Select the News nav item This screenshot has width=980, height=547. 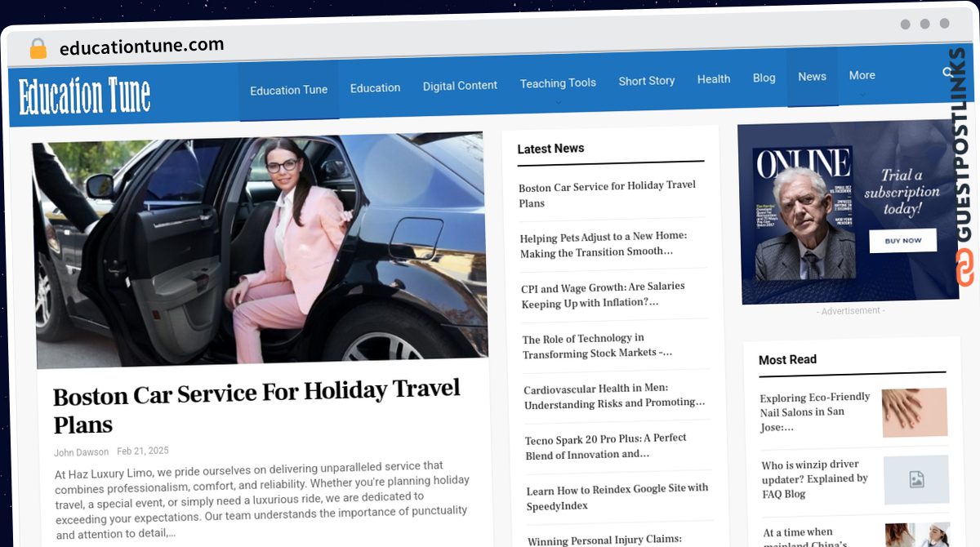pyautogui.click(x=812, y=77)
